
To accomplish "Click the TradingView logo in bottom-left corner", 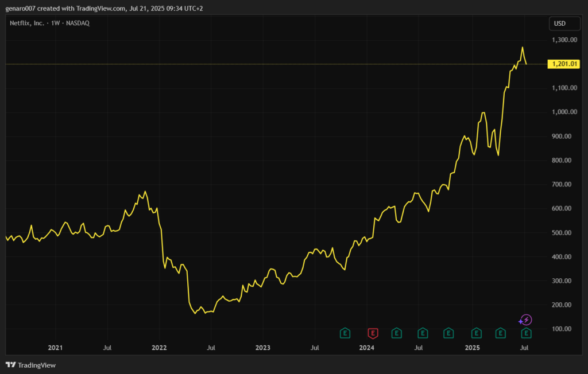I will pyautogui.click(x=30, y=365).
